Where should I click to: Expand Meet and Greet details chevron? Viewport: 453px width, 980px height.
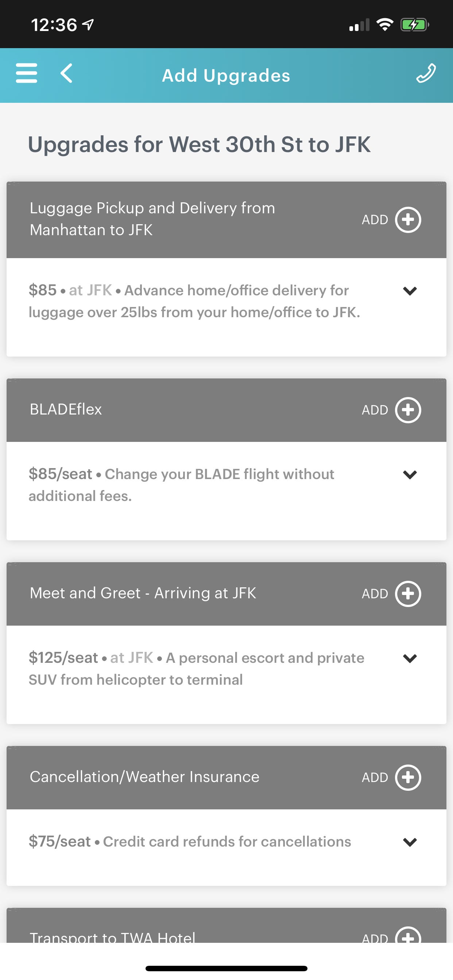click(410, 658)
